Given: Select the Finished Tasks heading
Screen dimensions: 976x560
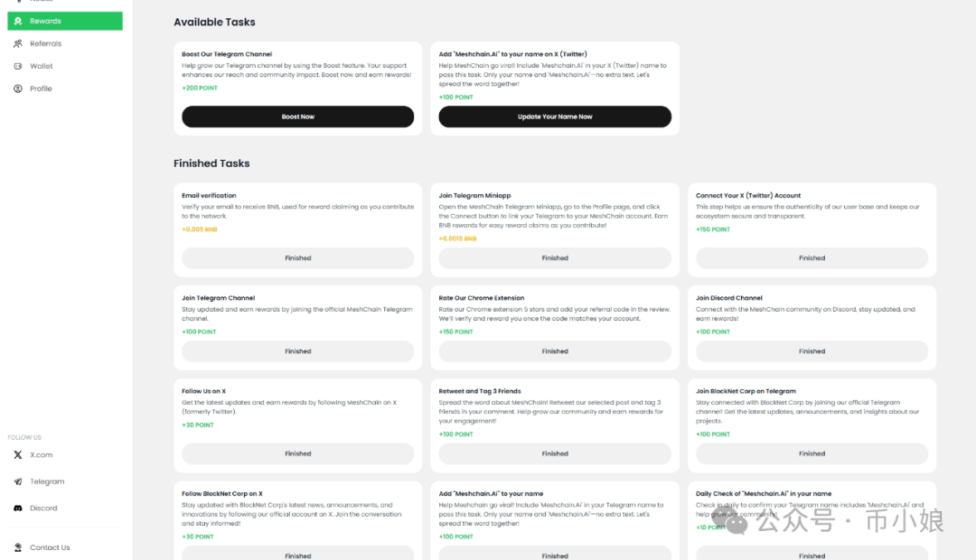Looking at the screenshot, I should [x=211, y=163].
